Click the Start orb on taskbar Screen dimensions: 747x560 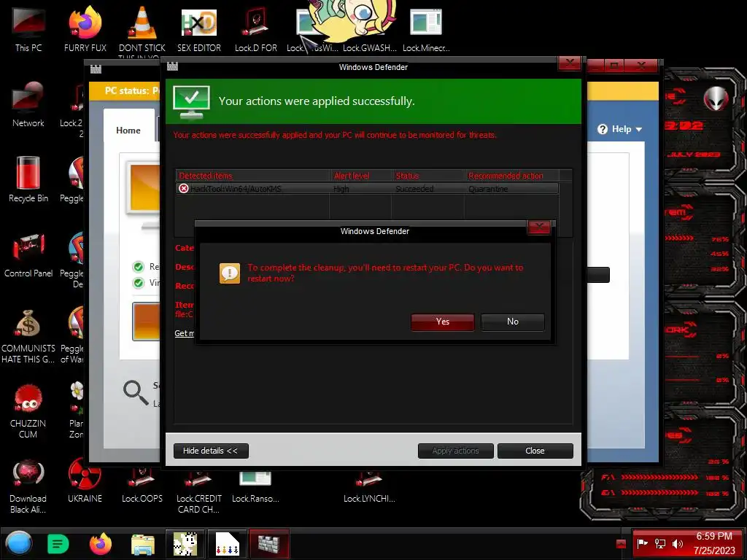pyautogui.click(x=18, y=544)
